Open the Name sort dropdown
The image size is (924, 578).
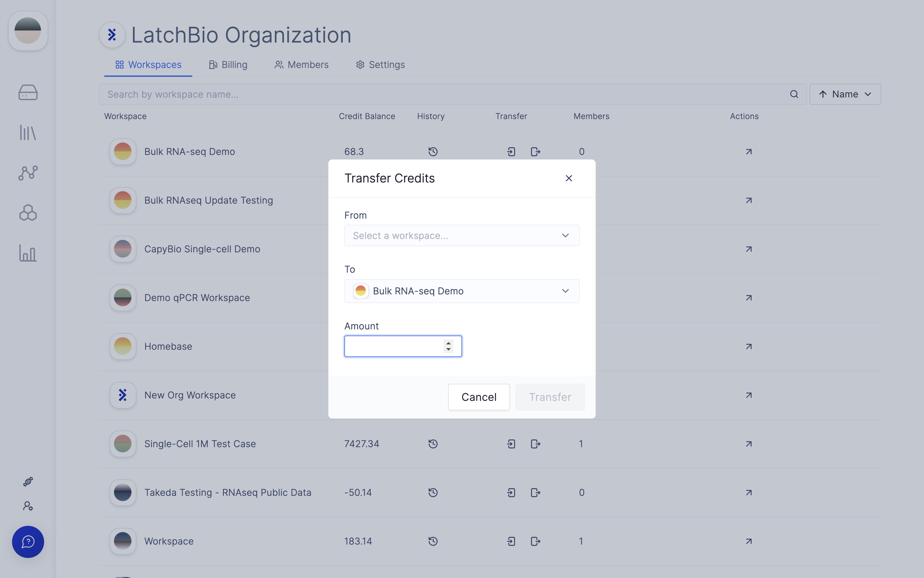click(x=845, y=94)
